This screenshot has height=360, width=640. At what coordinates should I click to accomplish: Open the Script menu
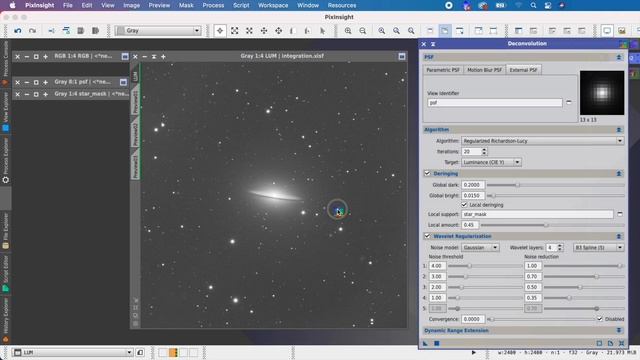coord(241,5)
